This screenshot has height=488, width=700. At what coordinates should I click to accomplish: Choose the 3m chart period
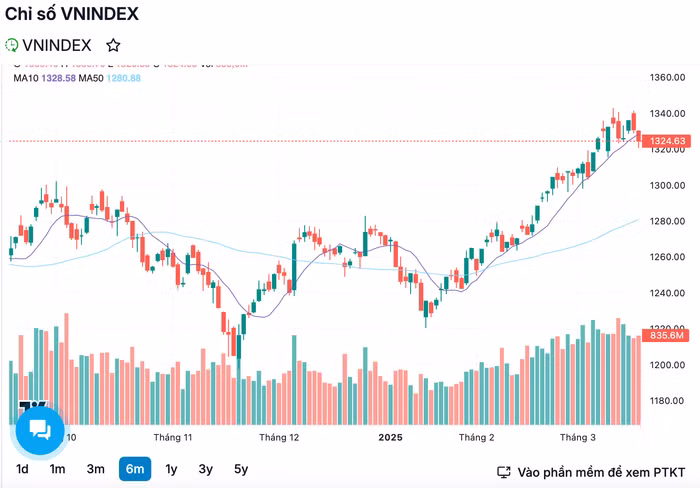click(95, 469)
